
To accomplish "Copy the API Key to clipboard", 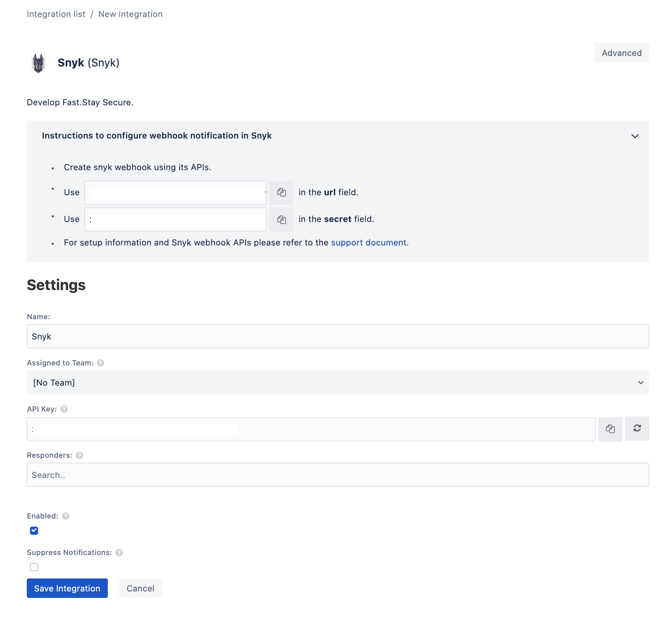I will tap(610, 429).
